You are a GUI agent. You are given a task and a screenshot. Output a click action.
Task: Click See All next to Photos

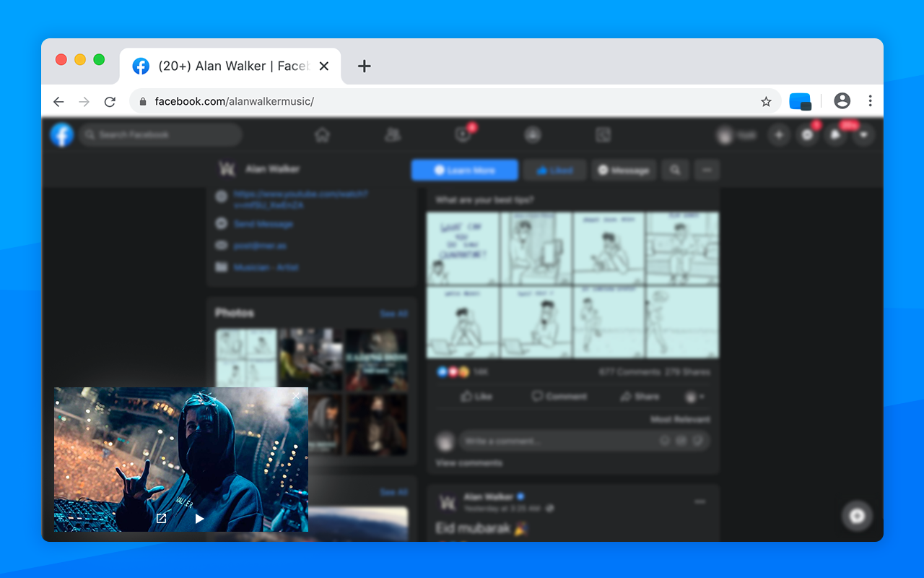(x=394, y=314)
